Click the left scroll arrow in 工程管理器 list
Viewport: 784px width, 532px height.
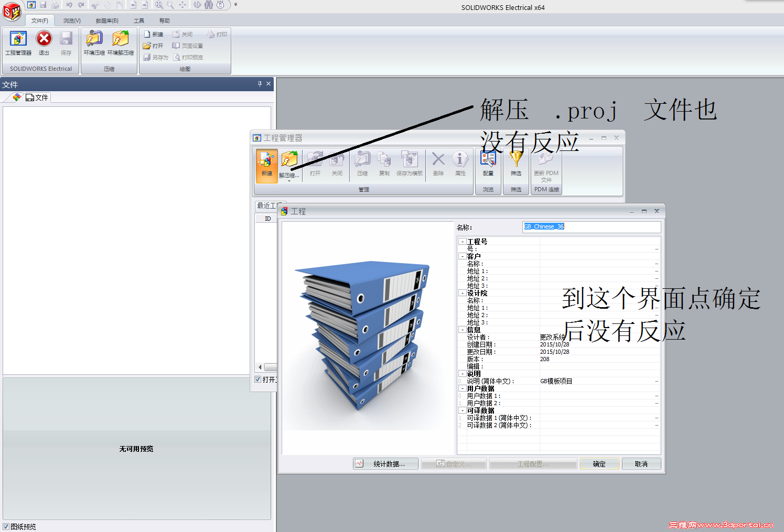[x=260, y=367]
